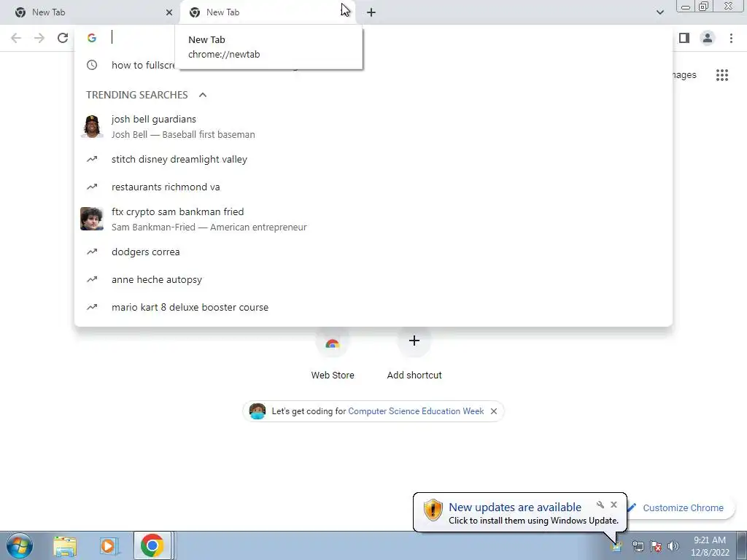Select suggestion ftx crypto sam bankman fried
The width and height of the screenshot is (747, 560).
[373, 219]
